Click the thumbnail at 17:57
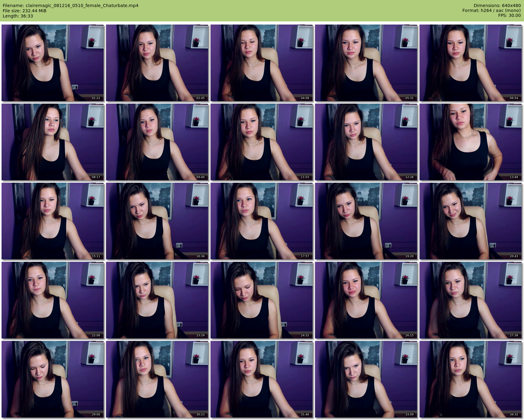 point(262,221)
